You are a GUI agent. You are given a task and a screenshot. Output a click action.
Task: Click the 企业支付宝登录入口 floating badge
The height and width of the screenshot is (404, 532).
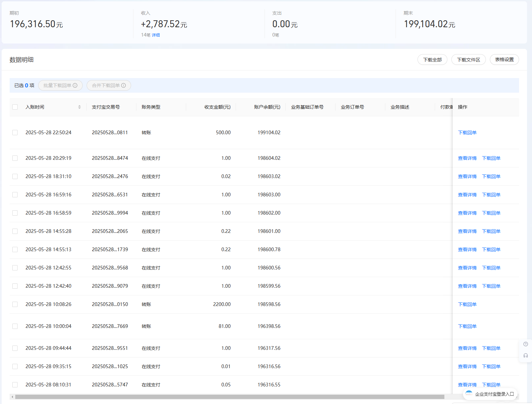[x=490, y=394]
